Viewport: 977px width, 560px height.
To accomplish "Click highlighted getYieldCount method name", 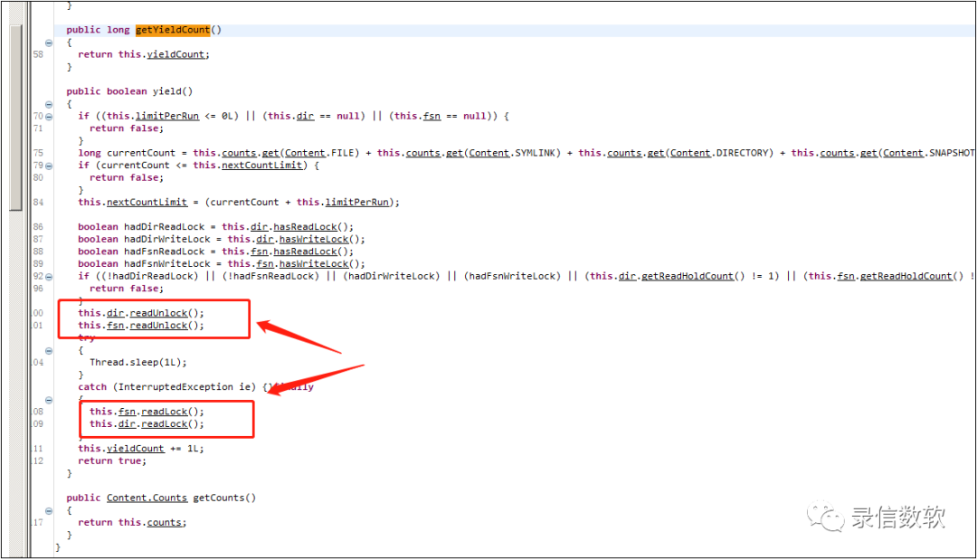I will pyautogui.click(x=173, y=30).
